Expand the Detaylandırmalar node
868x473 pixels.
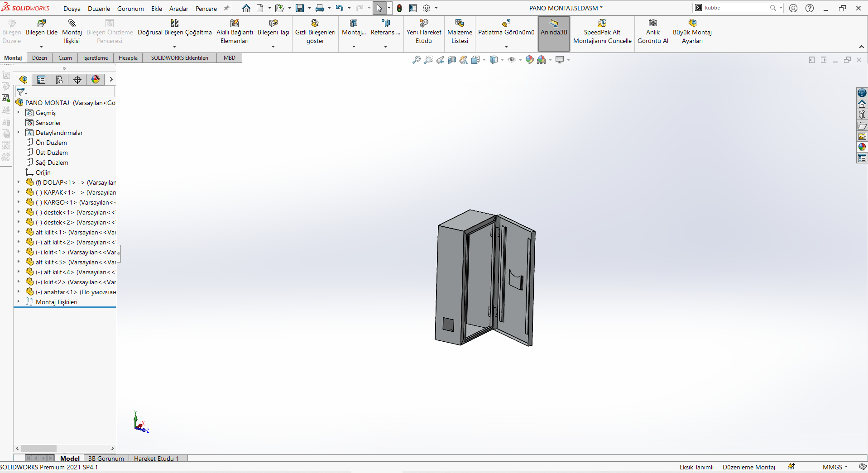tap(19, 132)
